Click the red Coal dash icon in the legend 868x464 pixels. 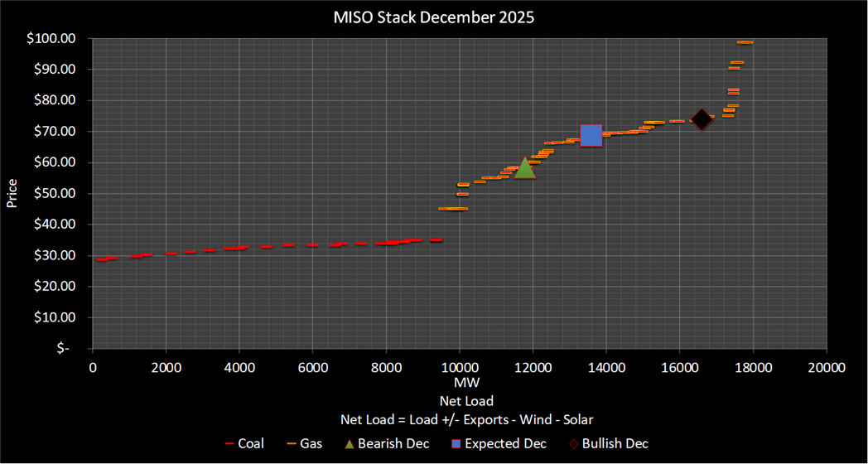pyautogui.click(x=229, y=443)
